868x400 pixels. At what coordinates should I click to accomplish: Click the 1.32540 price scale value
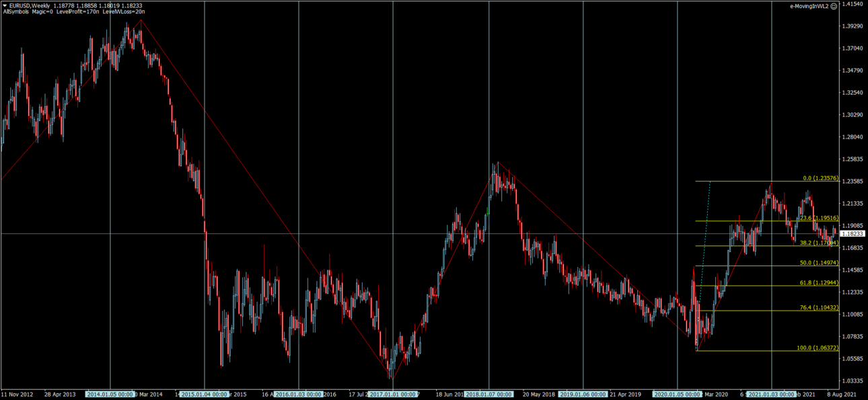(x=853, y=93)
